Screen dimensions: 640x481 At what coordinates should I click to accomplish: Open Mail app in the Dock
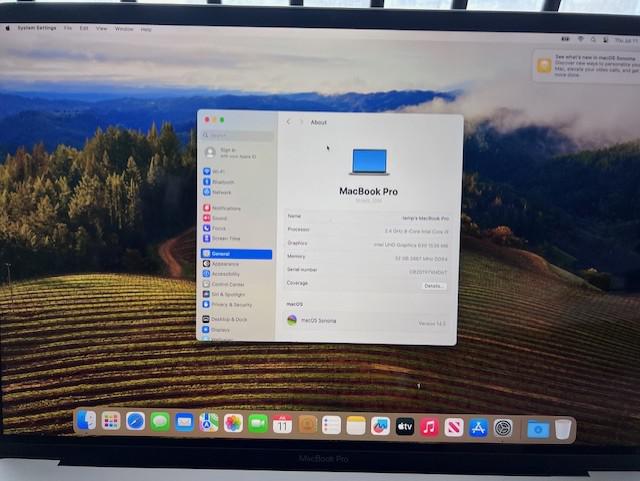[184, 422]
